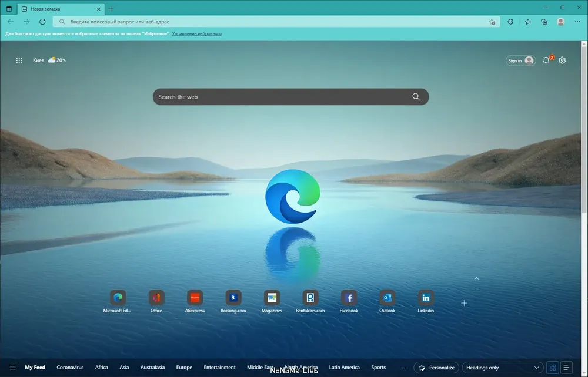The image size is (588, 377).
Task: Add this page to favorites star
Action: [492, 22]
